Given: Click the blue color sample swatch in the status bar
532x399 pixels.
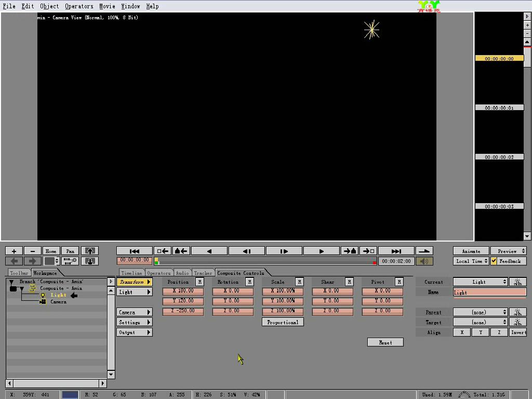Looking at the screenshot, I should tap(70, 395).
